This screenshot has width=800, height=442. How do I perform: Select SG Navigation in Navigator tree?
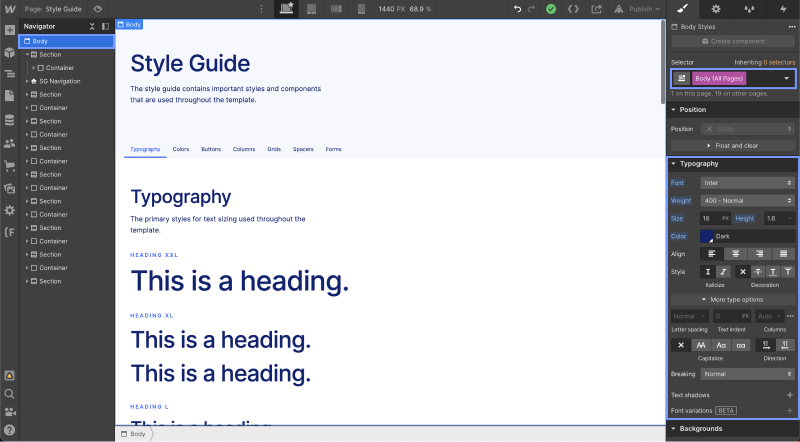coord(60,81)
